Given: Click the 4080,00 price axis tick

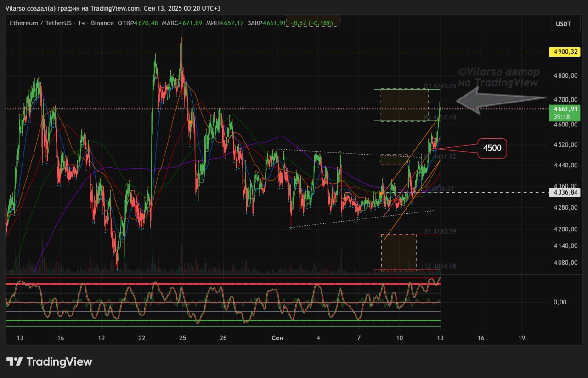Looking at the screenshot, I should coord(565,263).
